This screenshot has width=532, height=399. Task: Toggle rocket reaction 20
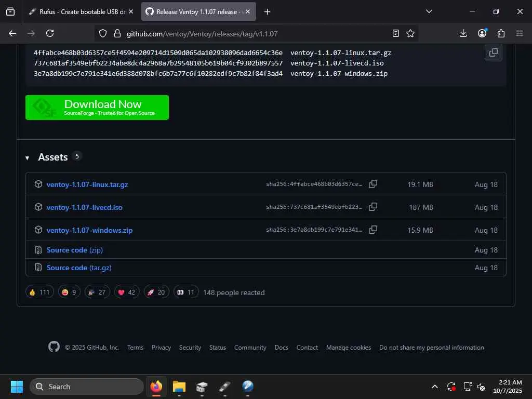tap(156, 292)
